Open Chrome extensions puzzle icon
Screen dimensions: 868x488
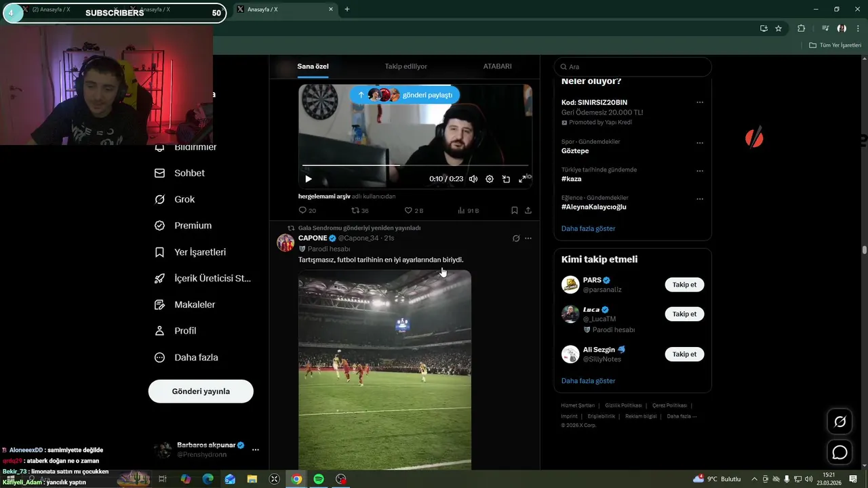(801, 28)
